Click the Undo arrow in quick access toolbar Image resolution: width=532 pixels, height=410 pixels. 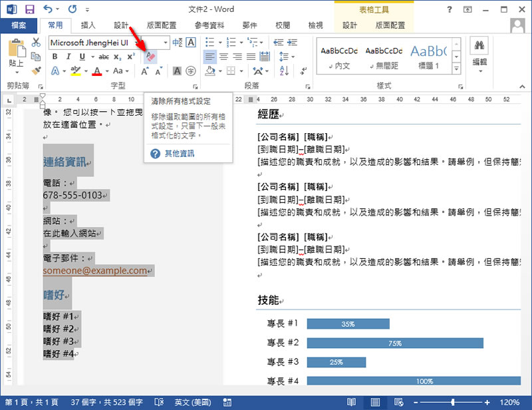coord(48,9)
